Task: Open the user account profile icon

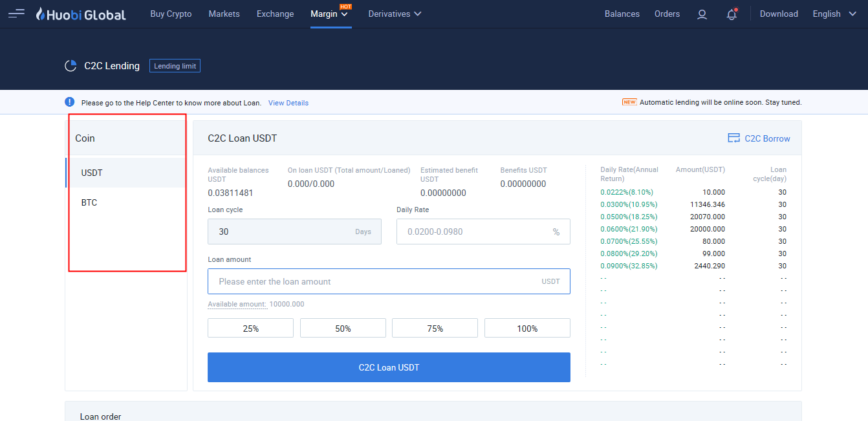Action: pyautogui.click(x=702, y=14)
